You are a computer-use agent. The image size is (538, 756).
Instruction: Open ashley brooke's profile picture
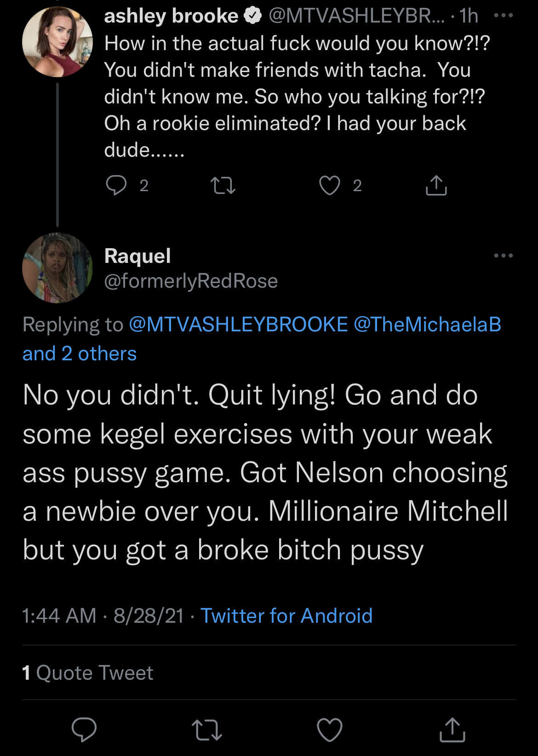click(x=57, y=42)
